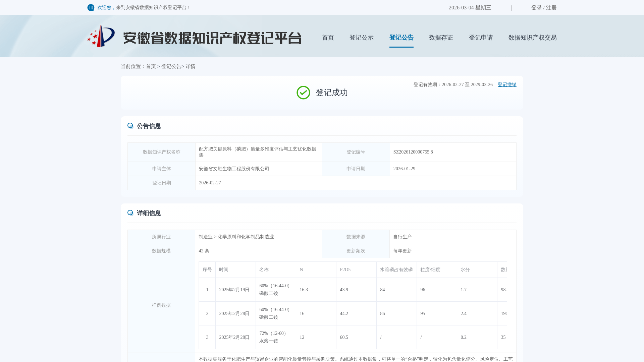This screenshot has width=644, height=362.
Task: Click the 申请主体 field label
Action: [x=161, y=169]
